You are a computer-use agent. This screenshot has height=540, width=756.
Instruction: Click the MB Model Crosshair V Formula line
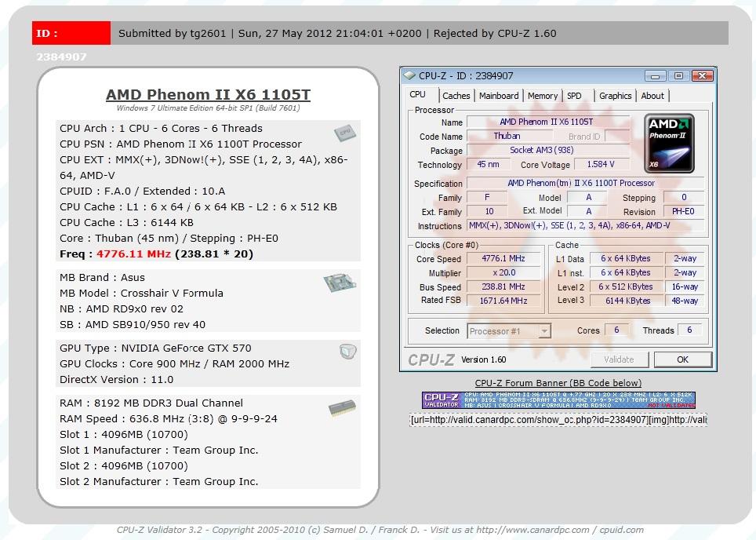[x=141, y=294]
